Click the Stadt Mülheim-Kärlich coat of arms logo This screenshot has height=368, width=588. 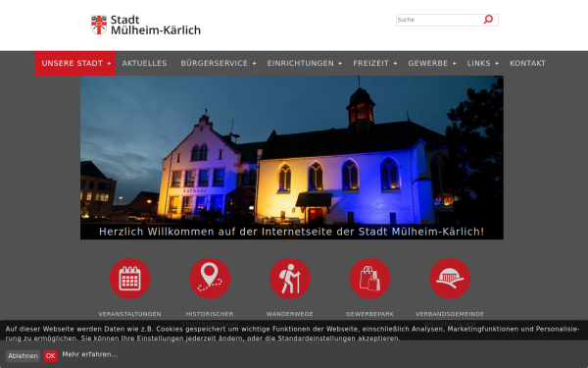tap(99, 25)
